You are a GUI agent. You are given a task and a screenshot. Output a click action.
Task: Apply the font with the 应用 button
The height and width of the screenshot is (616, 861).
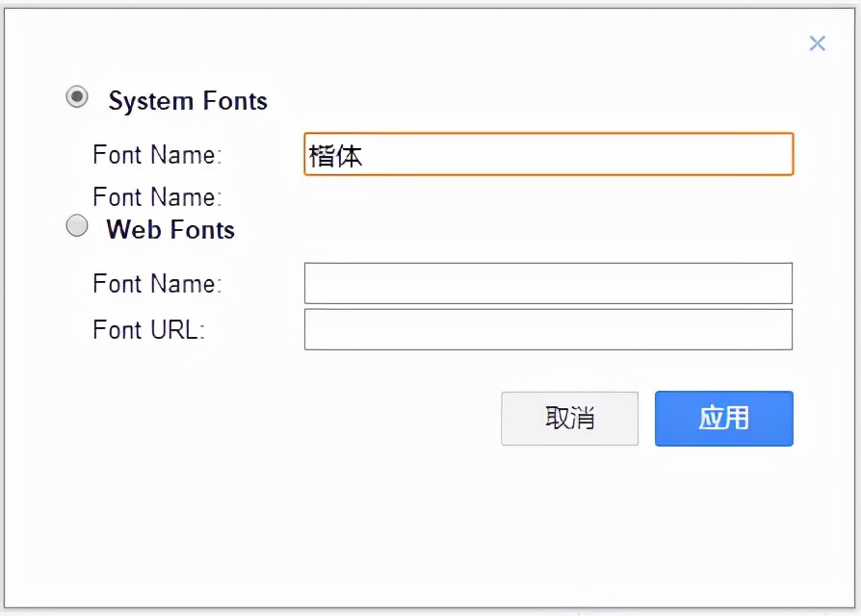click(723, 419)
